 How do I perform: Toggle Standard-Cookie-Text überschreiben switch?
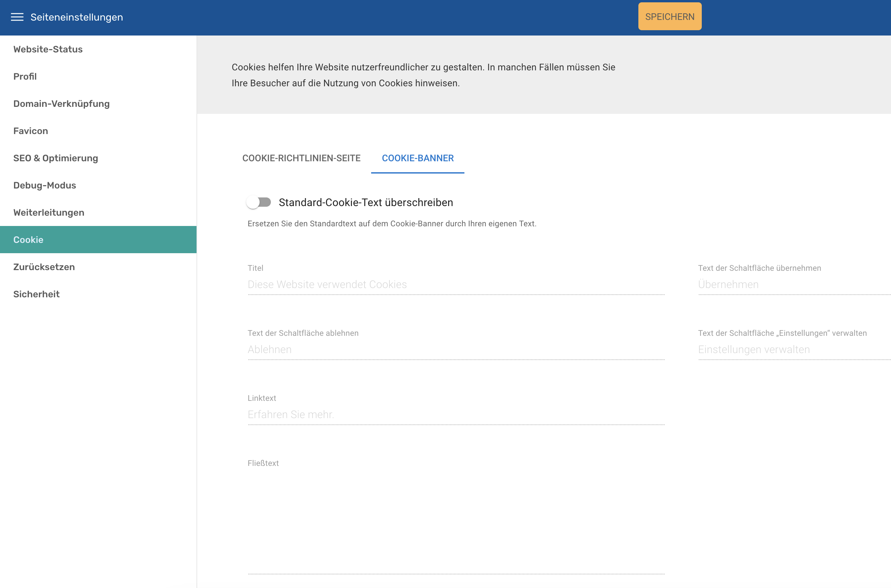click(x=259, y=202)
